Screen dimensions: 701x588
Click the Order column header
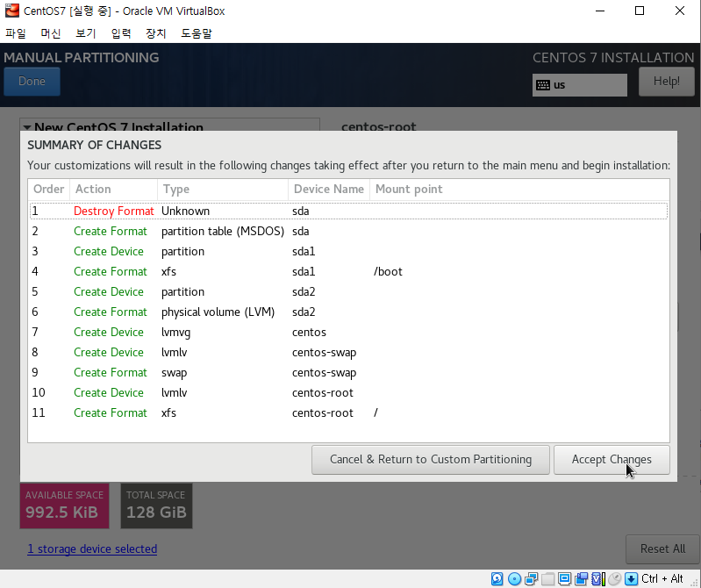(49, 190)
